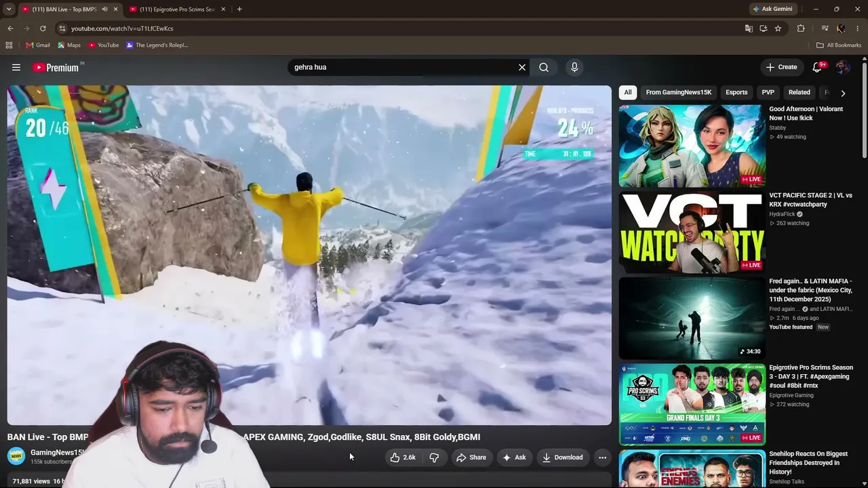The height and width of the screenshot is (488, 868).
Task: Go back to the previous page
Action: pyautogui.click(x=10, y=28)
